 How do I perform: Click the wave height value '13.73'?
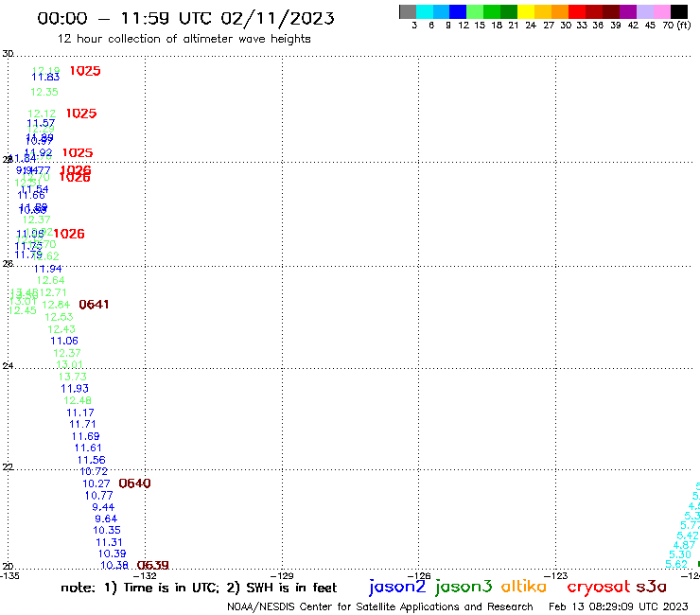coord(72,377)
